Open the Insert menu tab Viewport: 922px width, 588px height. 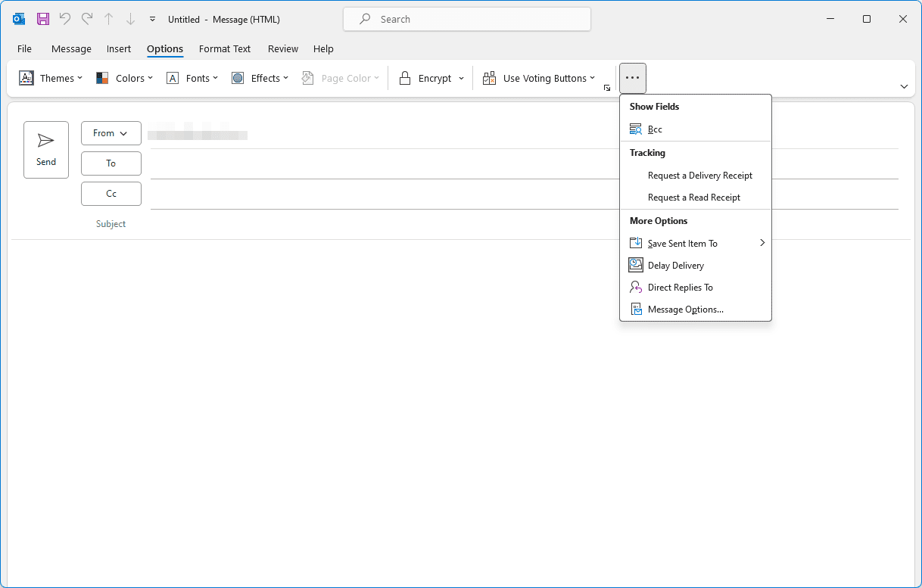coord(118,48)
